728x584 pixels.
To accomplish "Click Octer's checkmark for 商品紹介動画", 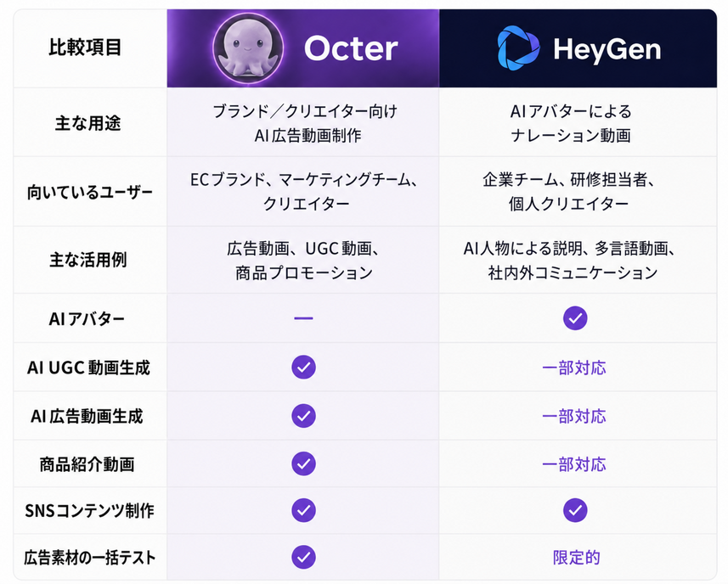I will 303,463.
